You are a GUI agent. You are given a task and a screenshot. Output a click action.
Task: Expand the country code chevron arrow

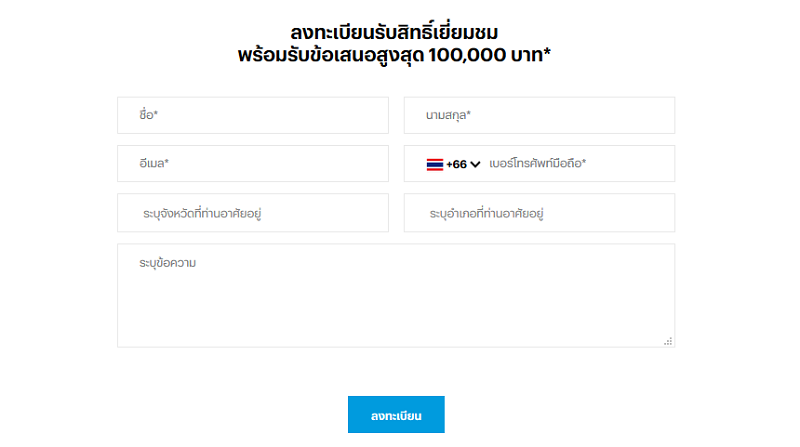coord(476,164)
